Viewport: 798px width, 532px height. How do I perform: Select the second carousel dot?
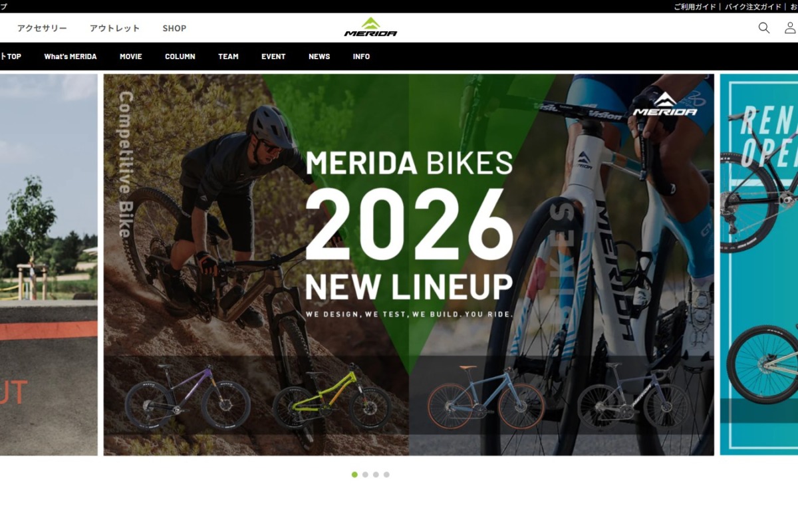click(x=365, y=475)
